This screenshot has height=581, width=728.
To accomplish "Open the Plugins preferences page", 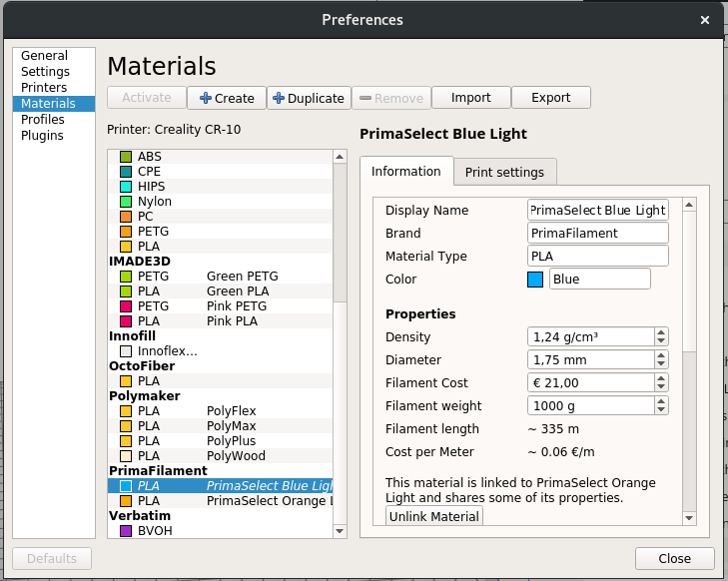I will pos(42,136).
